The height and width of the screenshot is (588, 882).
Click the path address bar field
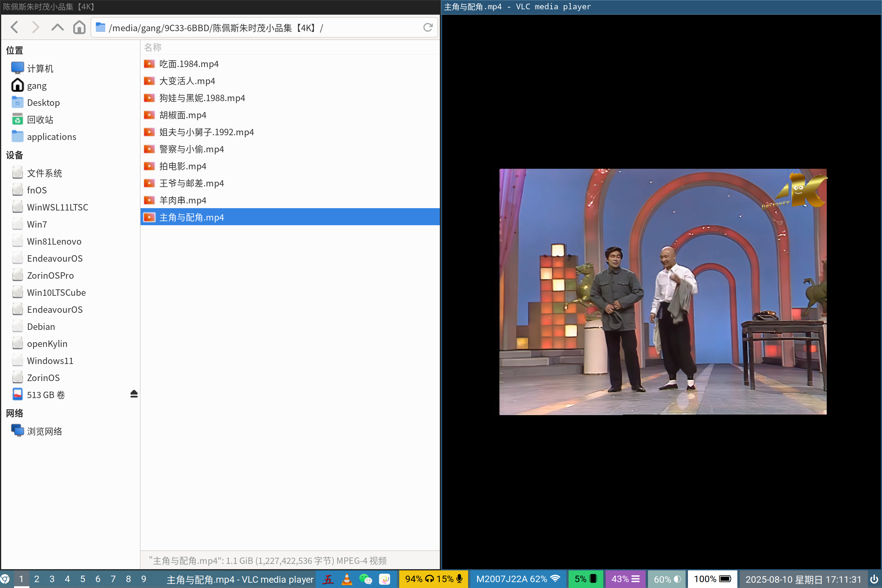(x=264, y=27)
